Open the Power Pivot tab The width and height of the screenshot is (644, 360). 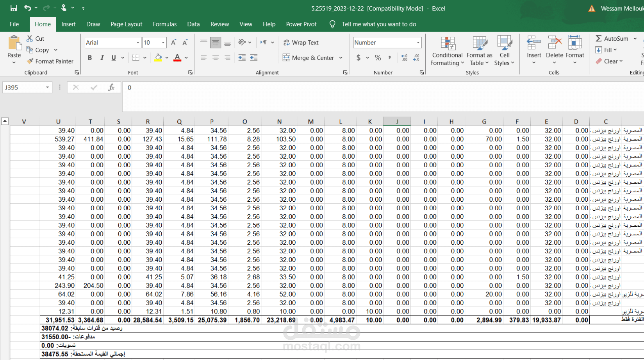point(301,24)
